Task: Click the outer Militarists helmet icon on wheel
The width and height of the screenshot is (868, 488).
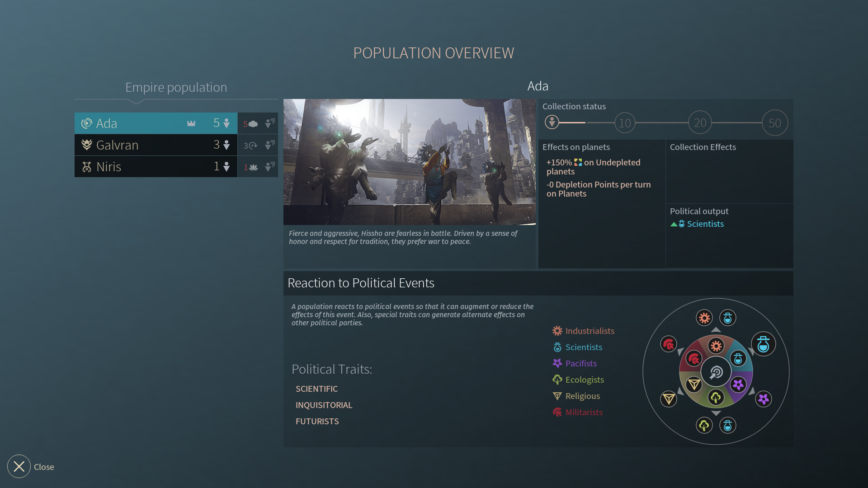Action: click(x=669, y=344)
